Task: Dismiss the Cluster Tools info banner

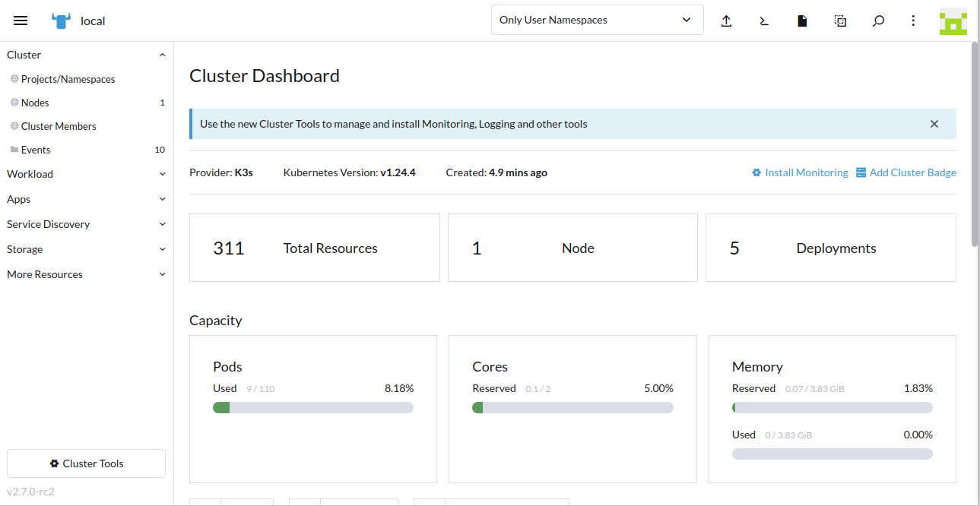Action: 934,124
